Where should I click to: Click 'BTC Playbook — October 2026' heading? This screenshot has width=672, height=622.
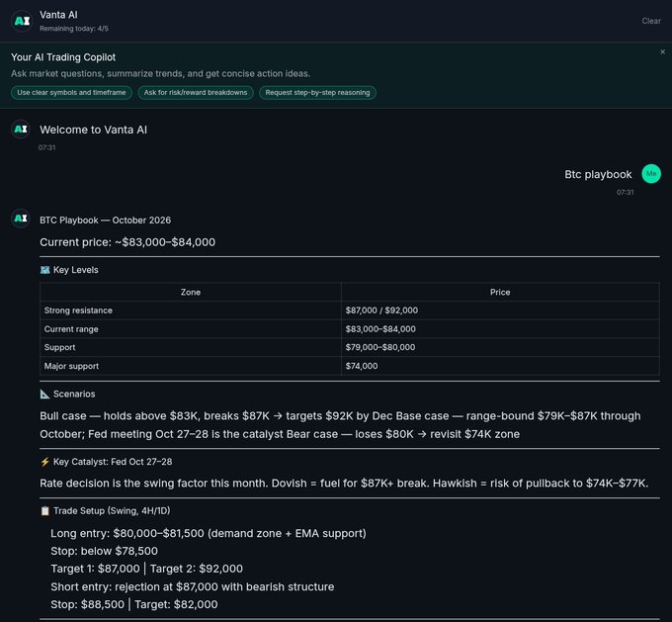point(105,221)
